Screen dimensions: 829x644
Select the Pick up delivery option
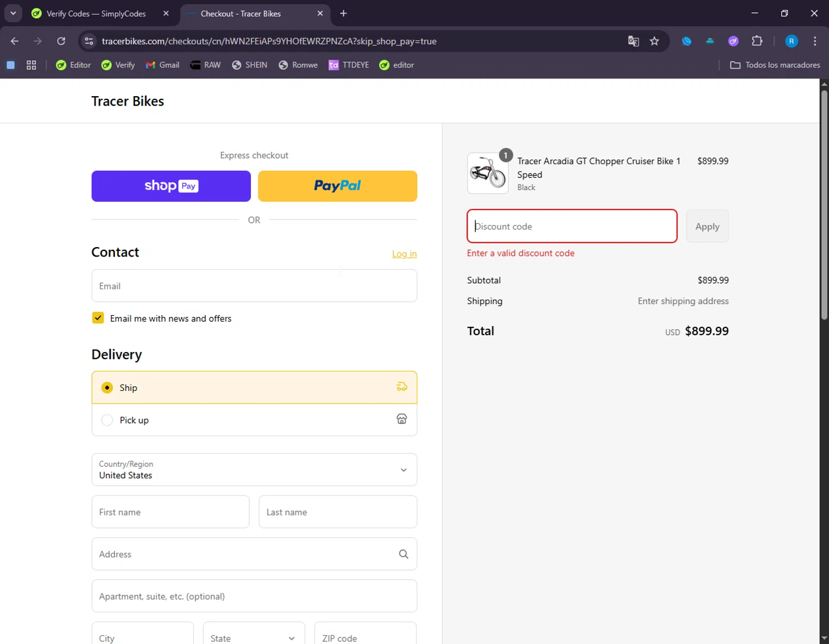coord(254,420)
